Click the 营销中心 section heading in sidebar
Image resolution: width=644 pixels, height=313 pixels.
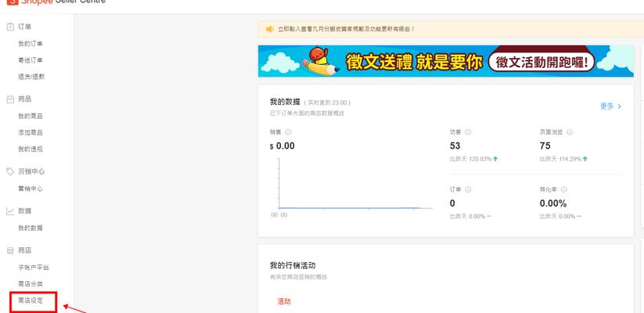coord(31,171)
